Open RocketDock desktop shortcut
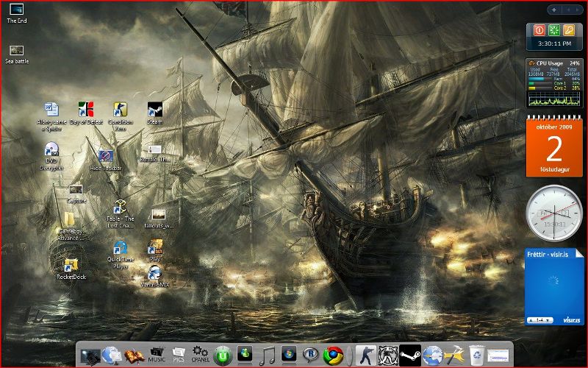 click(71, 269)
